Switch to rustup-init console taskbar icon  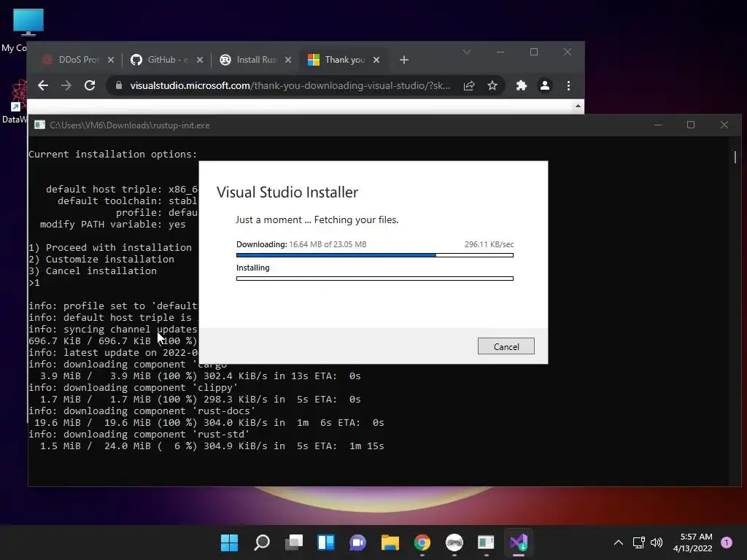click(x=486, y=542)
